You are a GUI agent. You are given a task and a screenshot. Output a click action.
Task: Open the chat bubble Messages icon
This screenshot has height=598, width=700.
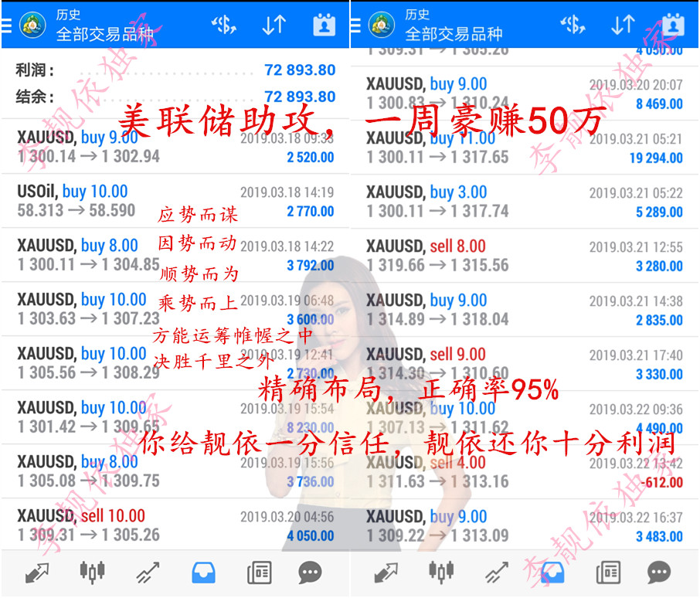point(311,573)
